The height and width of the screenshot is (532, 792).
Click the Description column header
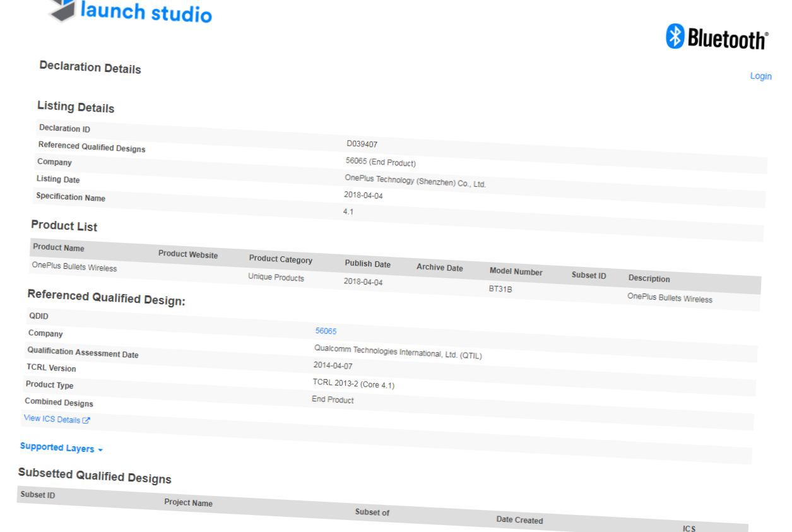click(649, 278)
